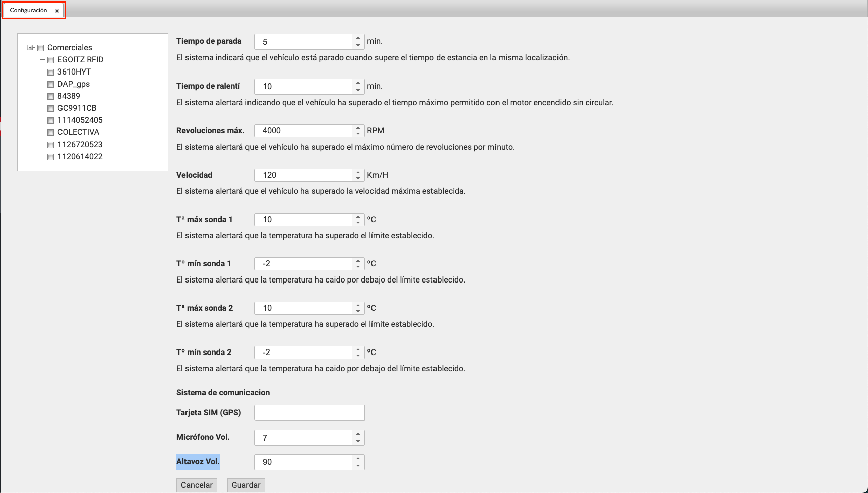Collapse the Comerciales tree node
The height and width of the screenshot is (493, 868).
(x=30, y=48)
